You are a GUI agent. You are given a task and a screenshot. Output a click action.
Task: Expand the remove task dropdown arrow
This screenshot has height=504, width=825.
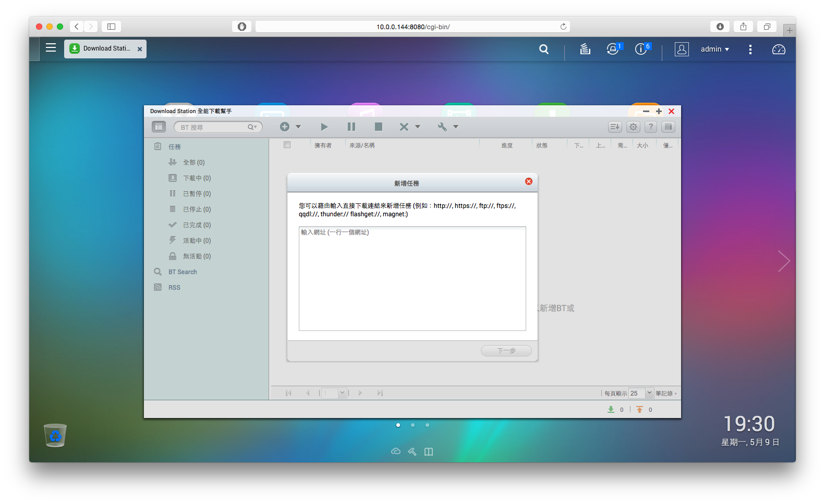click(417, 127)
